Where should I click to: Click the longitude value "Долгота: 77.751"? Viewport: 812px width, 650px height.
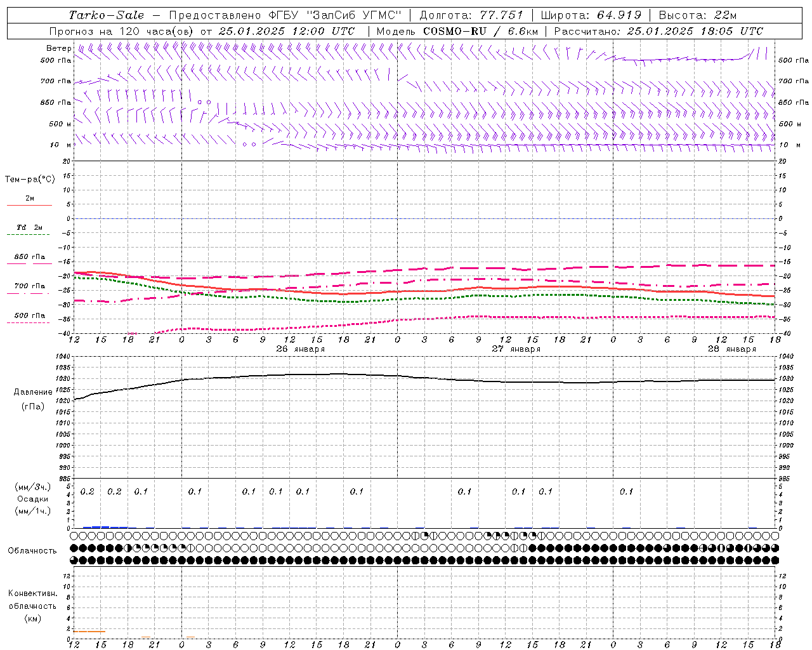[471, 15]
